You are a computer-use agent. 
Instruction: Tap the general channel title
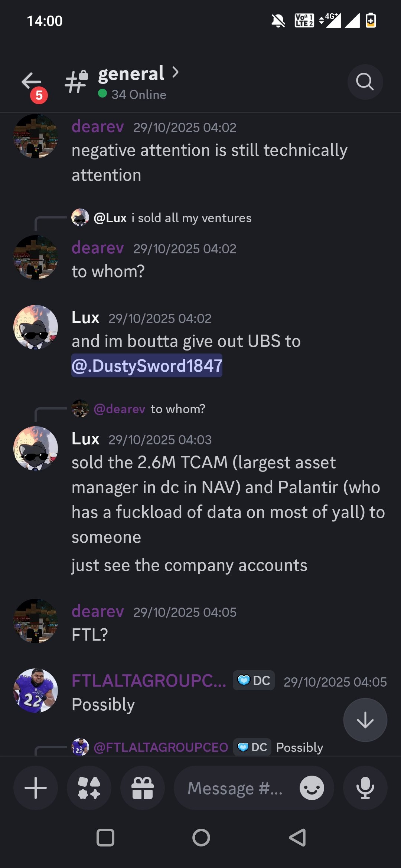[131, 73]
